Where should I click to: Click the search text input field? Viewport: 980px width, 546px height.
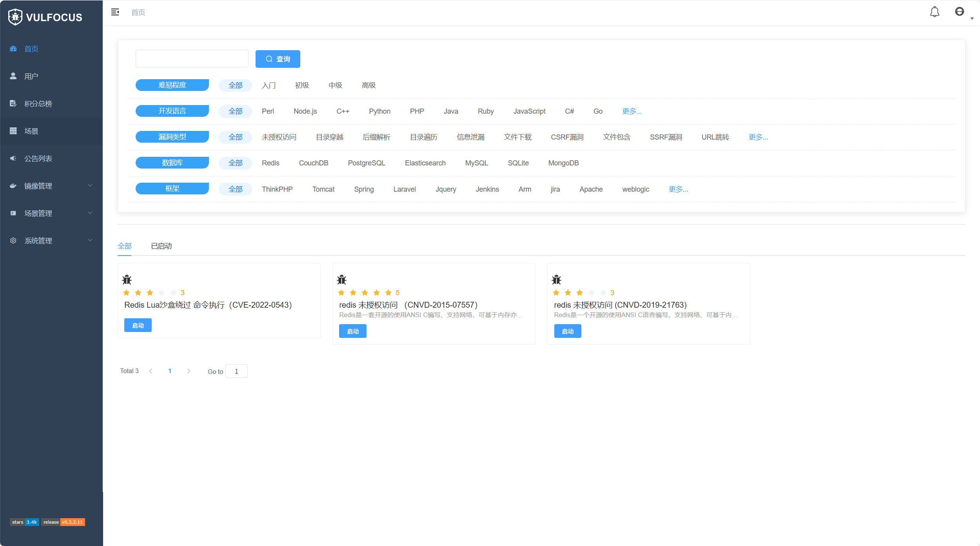pyautogui.click(x=192, y=59)
